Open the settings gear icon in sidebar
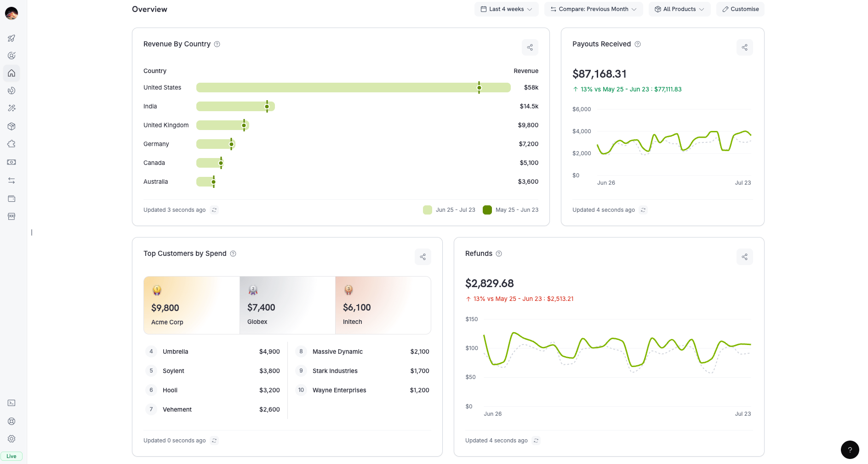 (11, 439)
